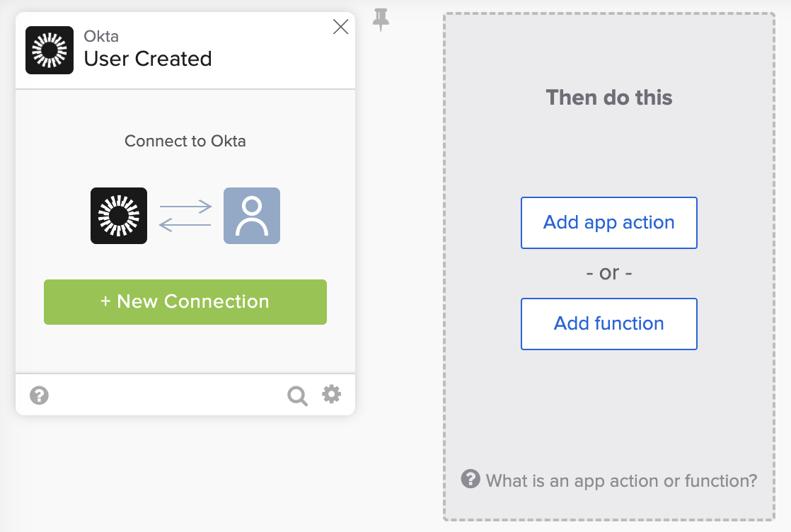This screenshot has height=532, width=791.
Task: Click the '- or -' separator text
Action: tap(609, 273)
